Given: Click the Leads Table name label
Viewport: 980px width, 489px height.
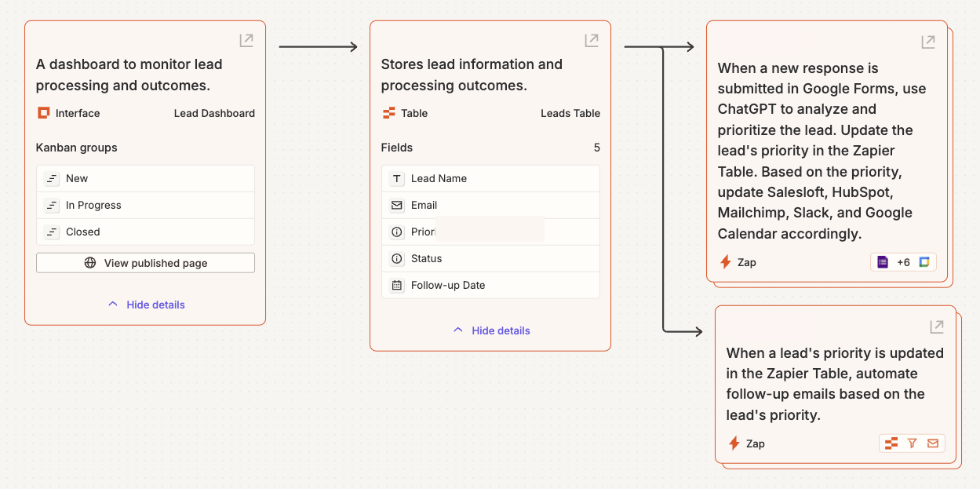Looking at the screenshot, I should tap(570, 113).
